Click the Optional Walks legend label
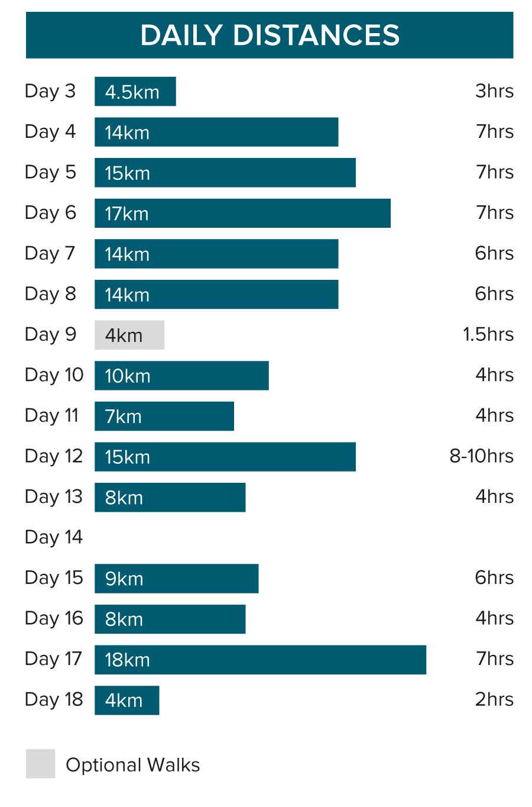532x807 pixels. click(x=133, y=765)
